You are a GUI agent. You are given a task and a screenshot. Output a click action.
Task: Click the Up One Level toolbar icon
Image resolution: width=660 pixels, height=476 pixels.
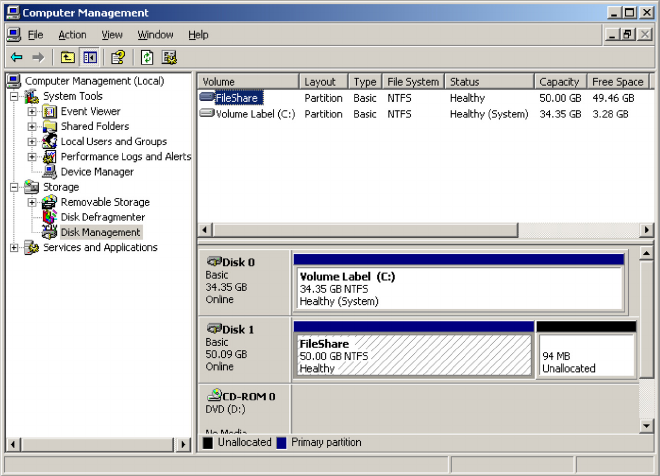[67, 58]
